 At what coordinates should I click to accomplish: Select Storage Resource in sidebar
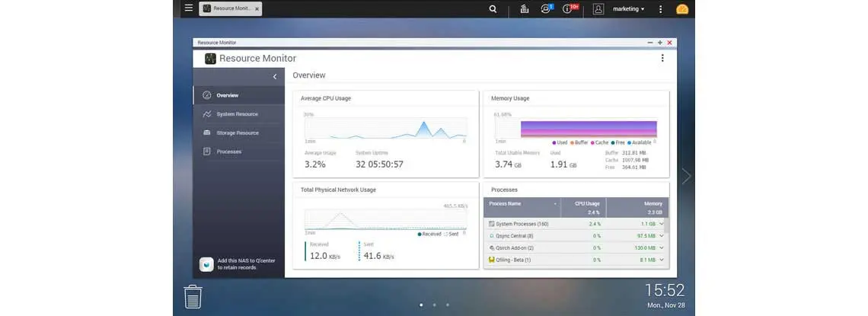click(x=238, y=132)
